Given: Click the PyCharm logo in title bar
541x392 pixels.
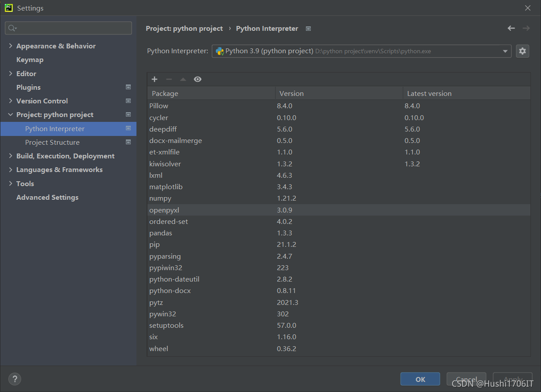Looking at the screenshot, I should (9, 7).
